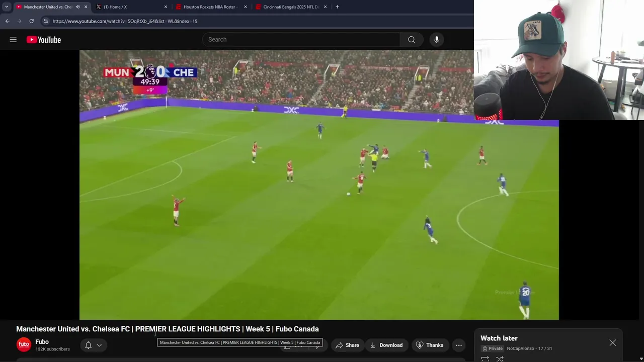Screen dimensions: 644x362
Task: Open the tab search dropdown arrow
Action: [7, 7]
